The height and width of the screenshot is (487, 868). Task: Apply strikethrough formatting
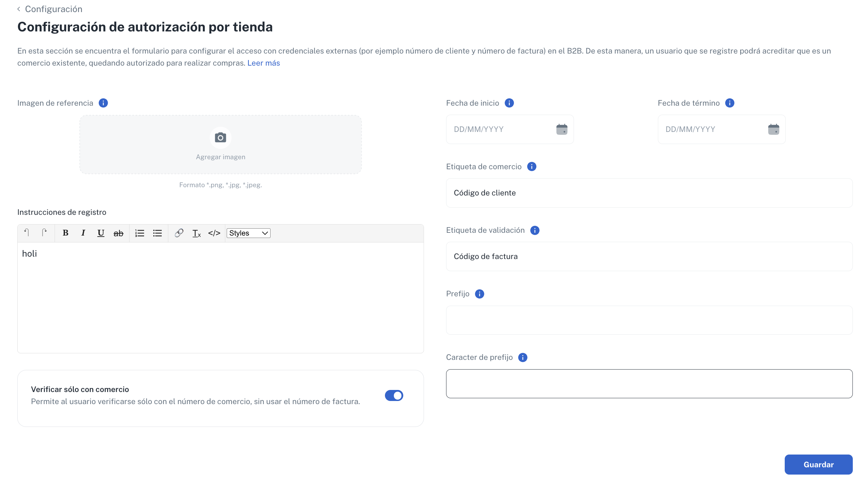pos(118,233)
